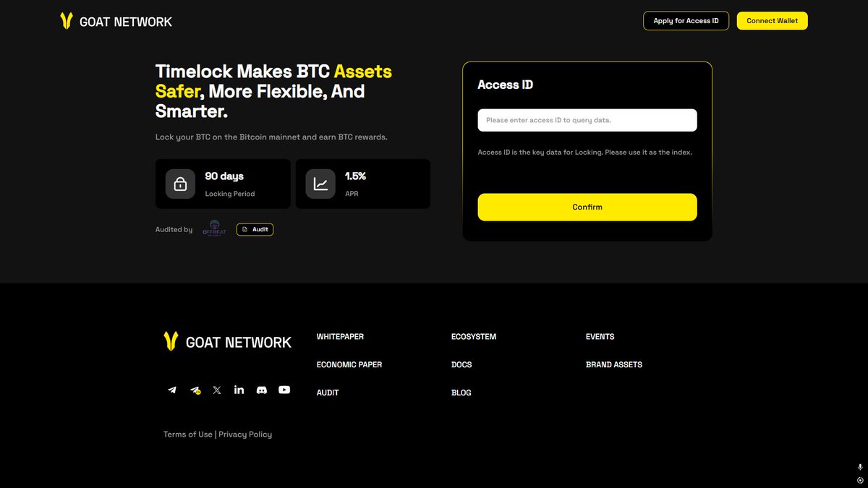Open the Discord social icon

262,390
